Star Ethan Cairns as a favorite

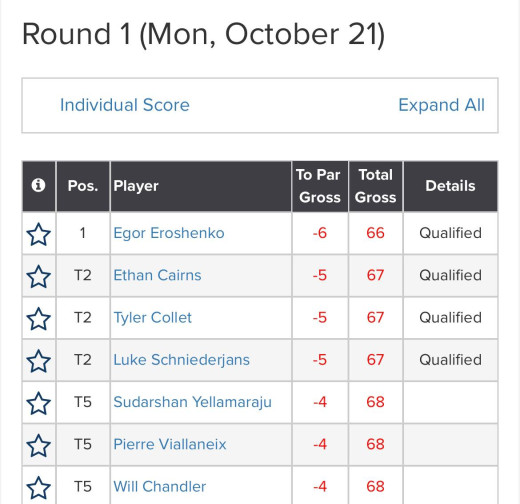click(39, 276)
